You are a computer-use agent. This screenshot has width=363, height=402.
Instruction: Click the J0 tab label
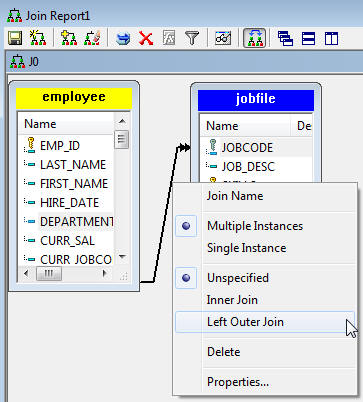(x=33, y=62)
